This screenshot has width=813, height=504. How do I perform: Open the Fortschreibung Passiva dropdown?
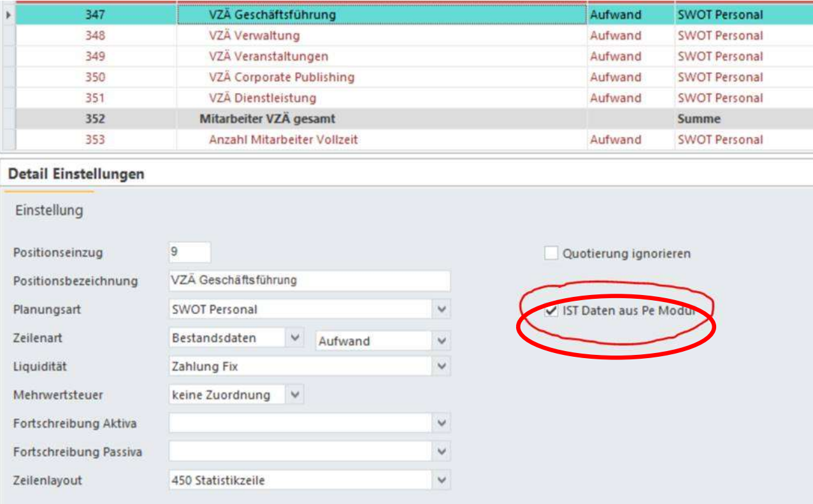442,452
